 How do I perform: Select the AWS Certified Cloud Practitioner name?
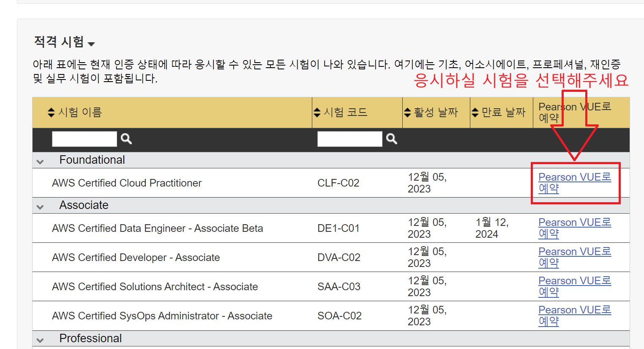point(127,183)
